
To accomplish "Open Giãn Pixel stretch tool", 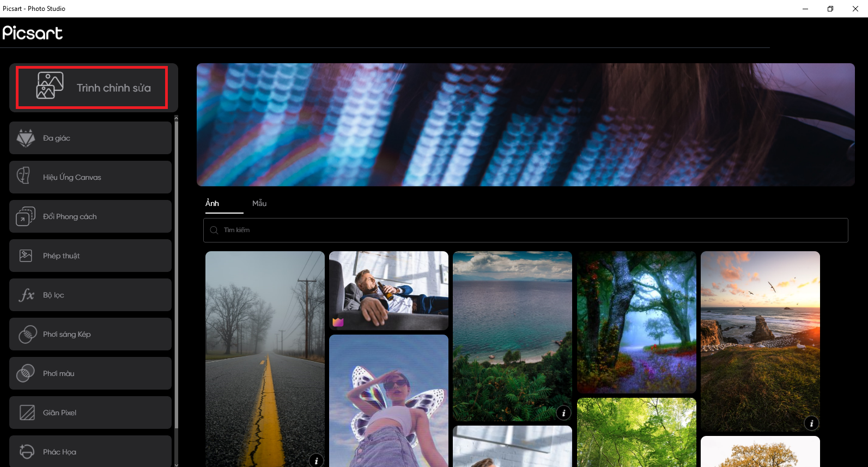I will click(x=90, y=413).
